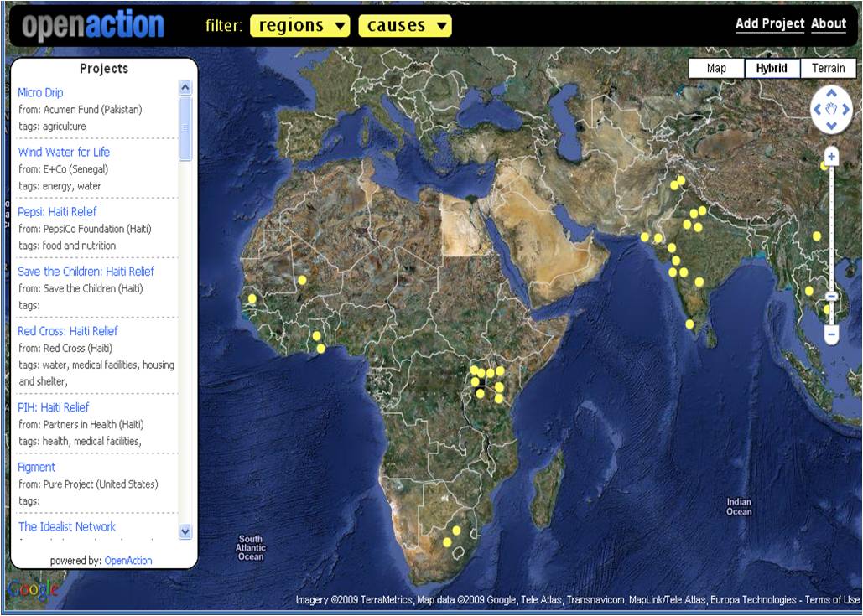863x616 pixels.
Task: Click 'tags: food and nutrition' text
Action: point(67,246)
